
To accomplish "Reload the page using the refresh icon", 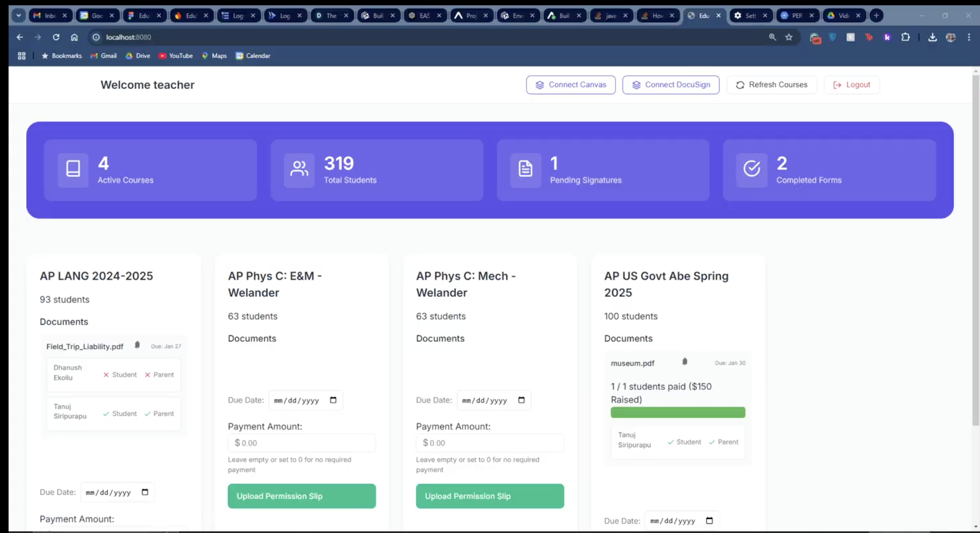I will (x=56, y=37).
